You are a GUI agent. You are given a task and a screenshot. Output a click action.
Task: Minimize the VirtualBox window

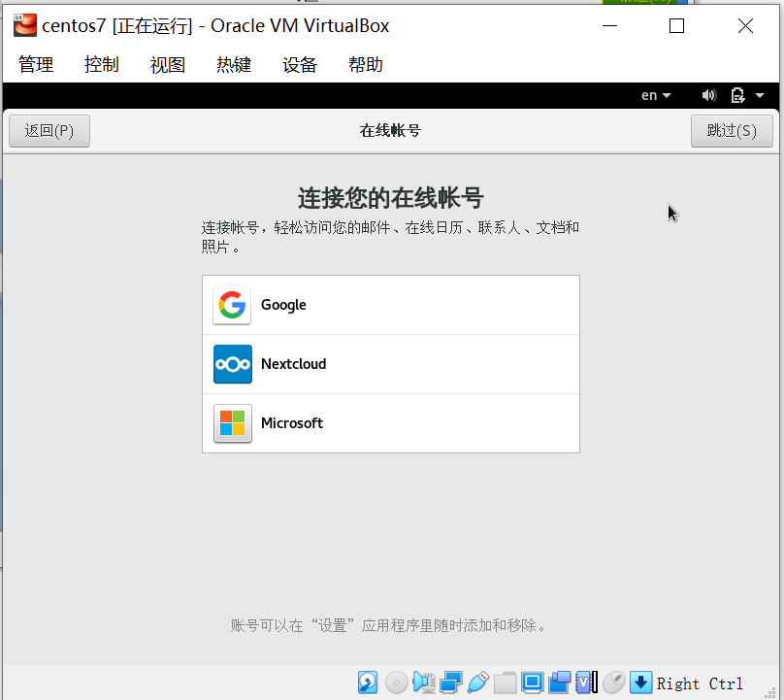[x=609, y=25]
